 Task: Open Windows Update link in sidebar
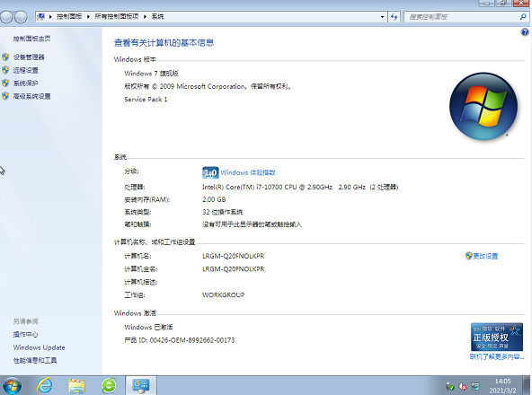[x=39, y=347]
